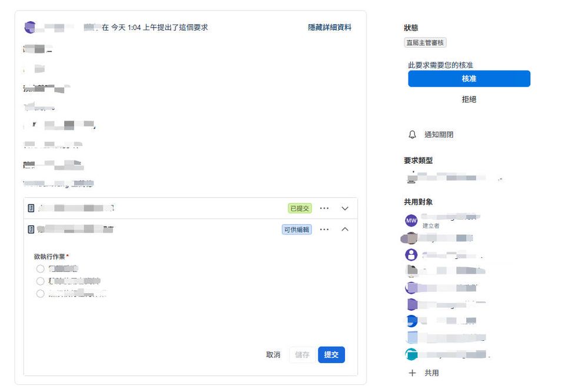Toggle the 通知關閉 notification label
588x392 pixels.
(438, 135)
